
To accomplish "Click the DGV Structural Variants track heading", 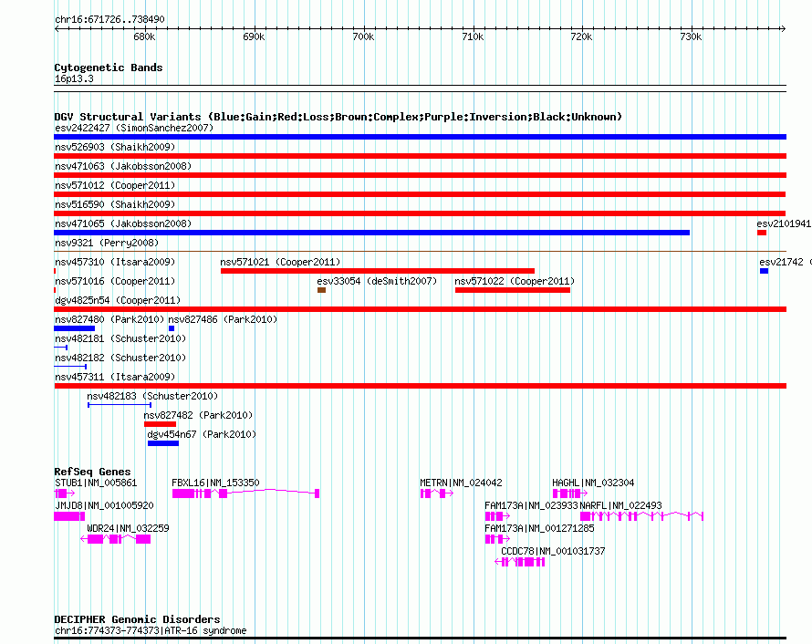I will [x=338, y=117].
